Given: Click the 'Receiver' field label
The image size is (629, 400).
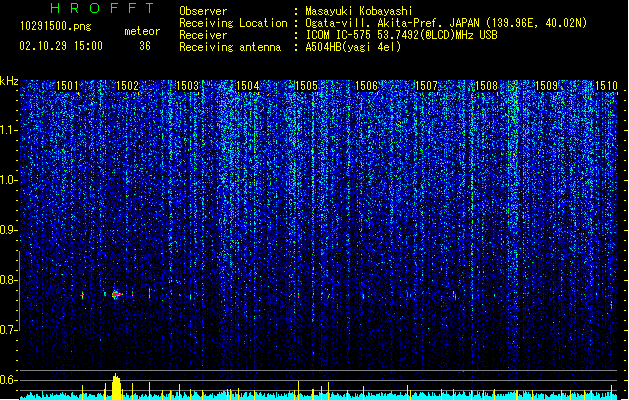Looking at the screenshot, I should tap(203, 35).
